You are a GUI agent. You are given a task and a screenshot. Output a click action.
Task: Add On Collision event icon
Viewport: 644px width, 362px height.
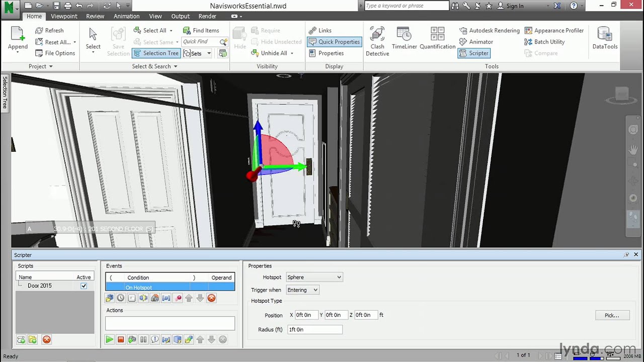pos(143,298)
